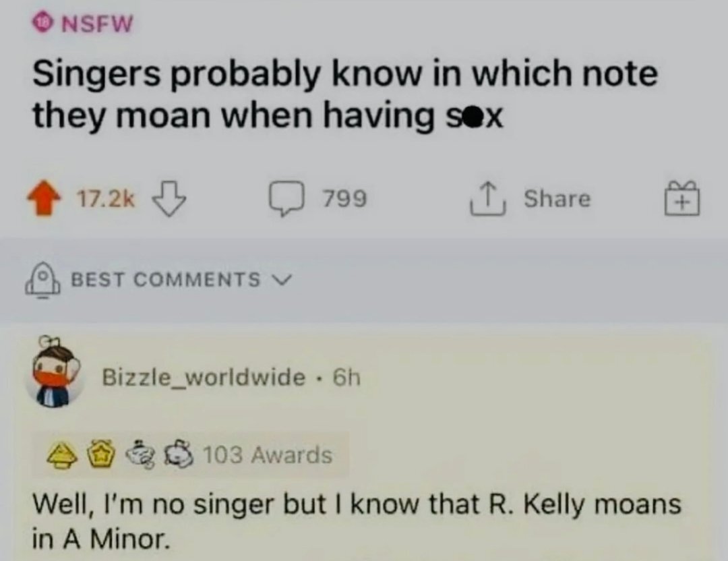Click the Share label
The width and height of the screenshot is (728, 561).
557,198
